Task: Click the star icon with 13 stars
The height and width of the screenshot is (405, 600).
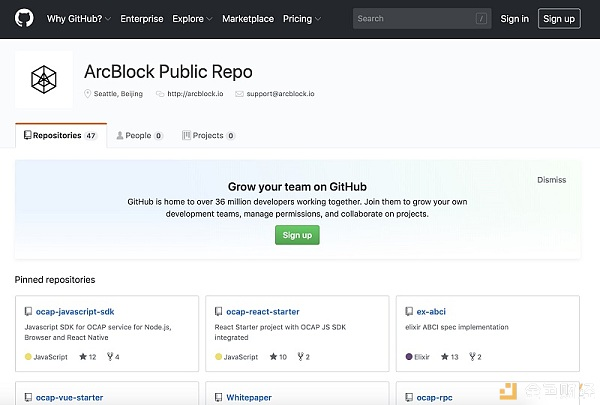Action: click(445, 357)
